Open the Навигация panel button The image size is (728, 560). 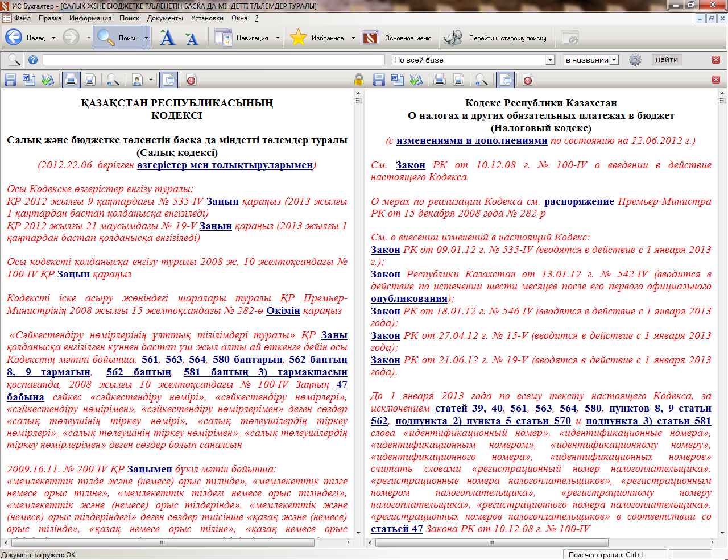tap(241, 38)
